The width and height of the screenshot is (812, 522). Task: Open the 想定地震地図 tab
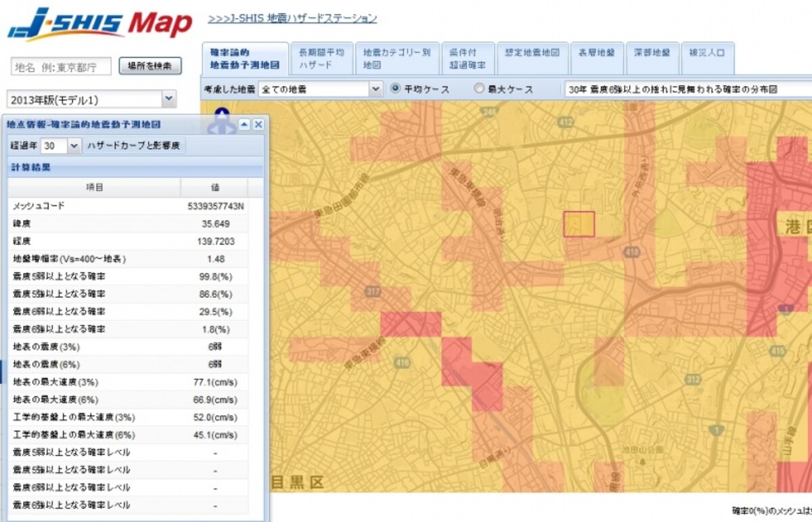(532, 59)
